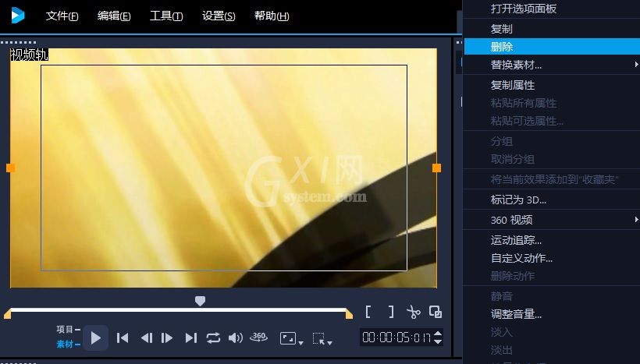Decrease timecode with the down arrow

[x=438, y=341]
